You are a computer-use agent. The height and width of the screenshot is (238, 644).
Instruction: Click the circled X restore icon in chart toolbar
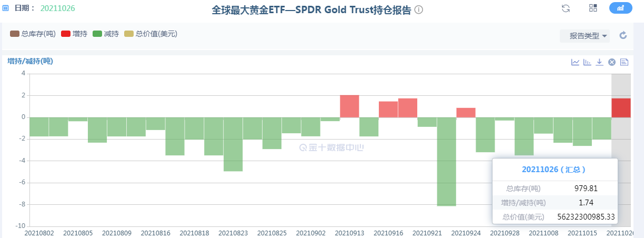click(612, 62)
